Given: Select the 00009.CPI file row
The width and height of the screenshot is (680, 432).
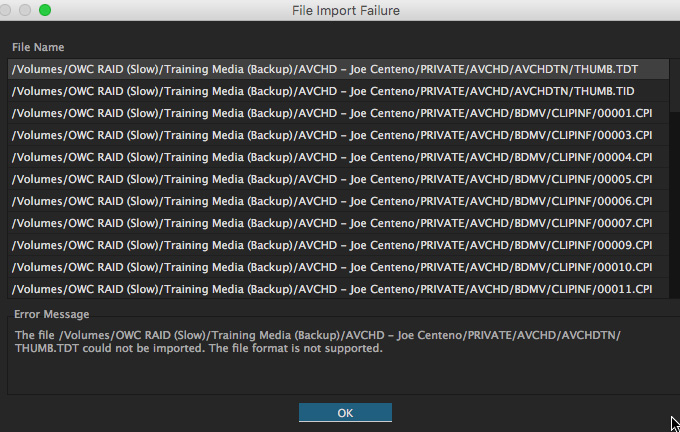Looking at the screenshot, I should click(338, 245).
